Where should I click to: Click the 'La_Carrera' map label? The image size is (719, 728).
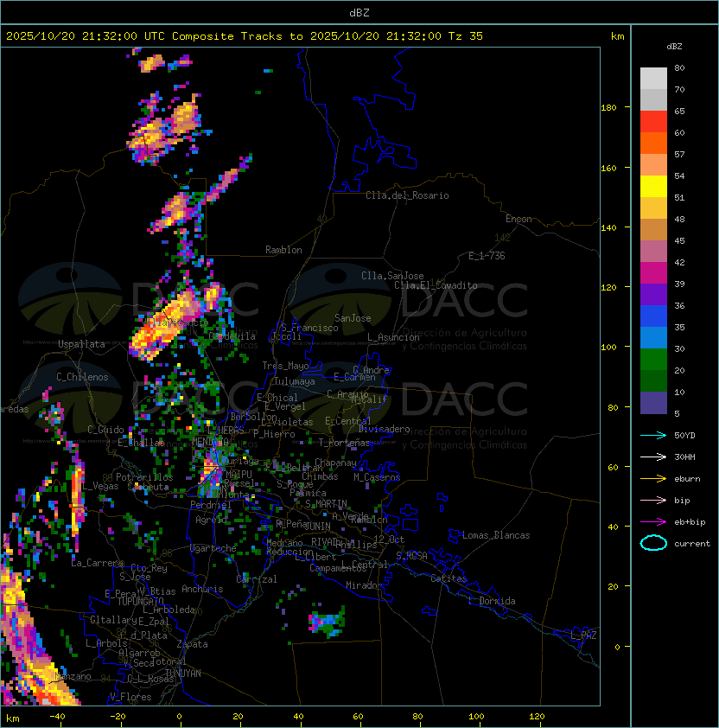[x=98, y=563]
